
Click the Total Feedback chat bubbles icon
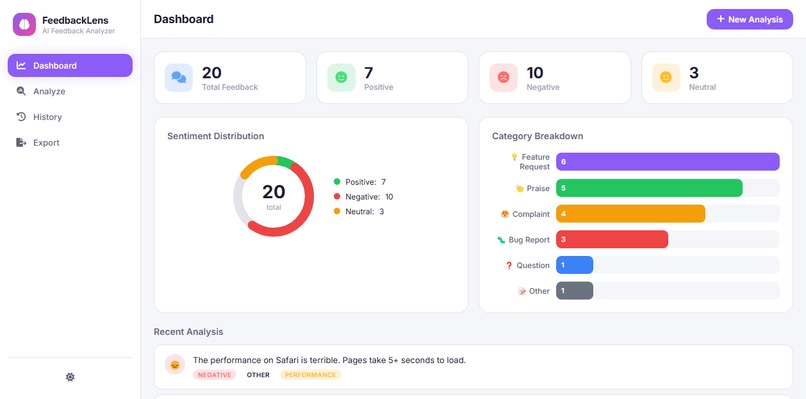click(179, 78)
